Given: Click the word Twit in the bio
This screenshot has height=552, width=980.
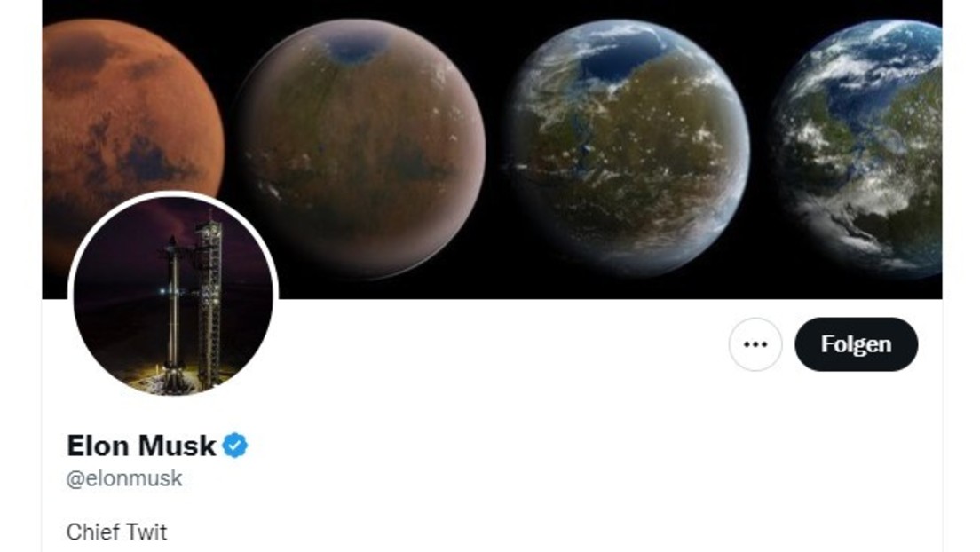Looking at the screenshot, I should coord(146,532).
